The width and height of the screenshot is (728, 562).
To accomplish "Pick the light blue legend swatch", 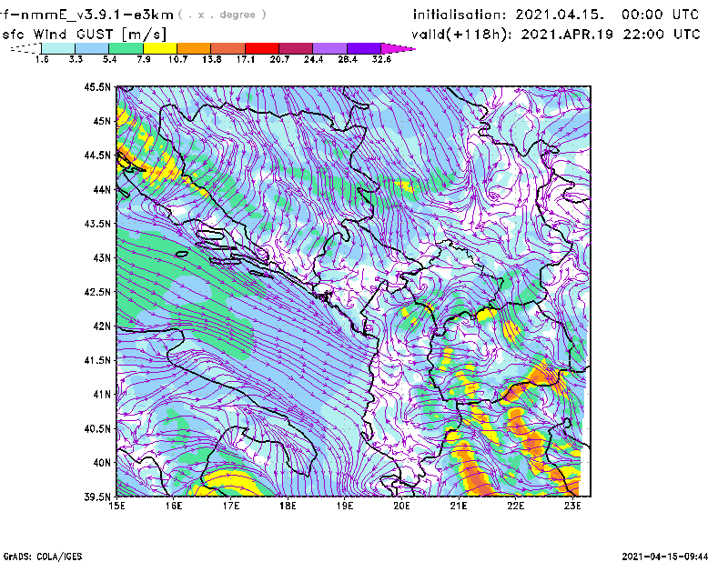I will point(92,48).
